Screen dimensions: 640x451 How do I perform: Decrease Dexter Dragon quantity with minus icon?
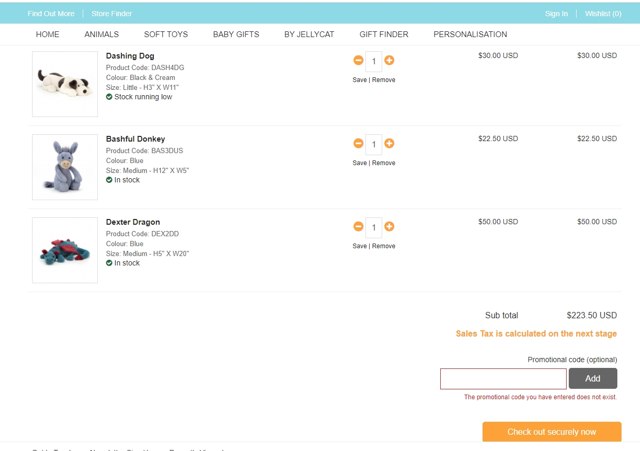(x=358, y=227)
